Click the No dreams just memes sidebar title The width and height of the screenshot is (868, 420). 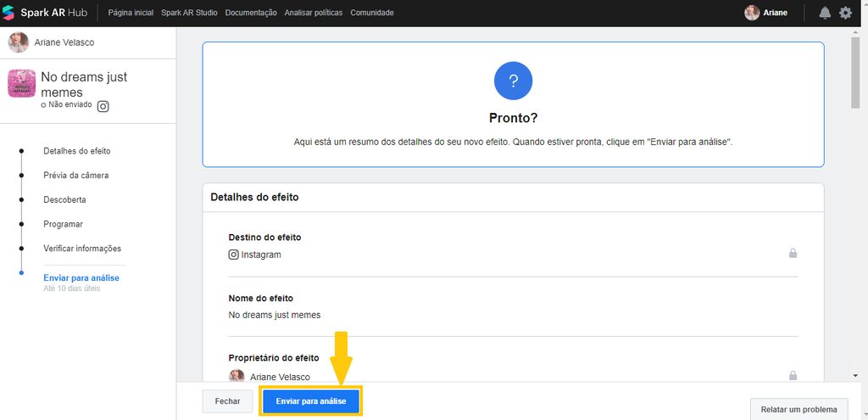click(84, 84)
